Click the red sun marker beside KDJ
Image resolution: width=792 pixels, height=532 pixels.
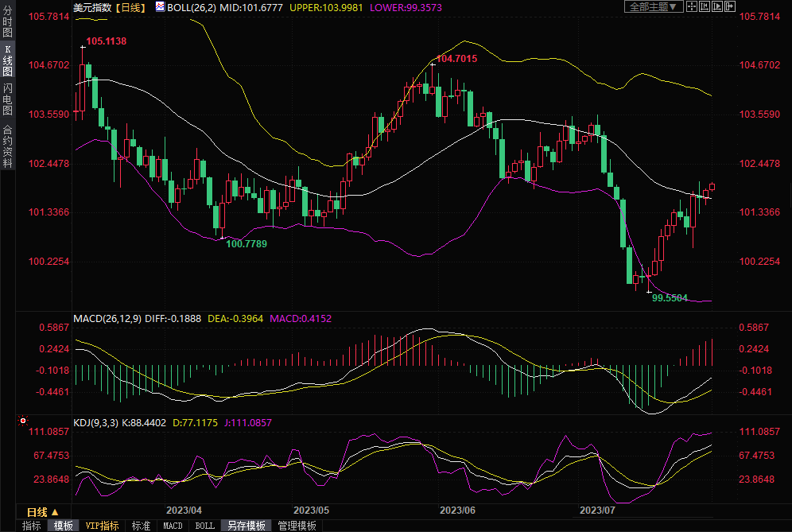tap(23, 421)
